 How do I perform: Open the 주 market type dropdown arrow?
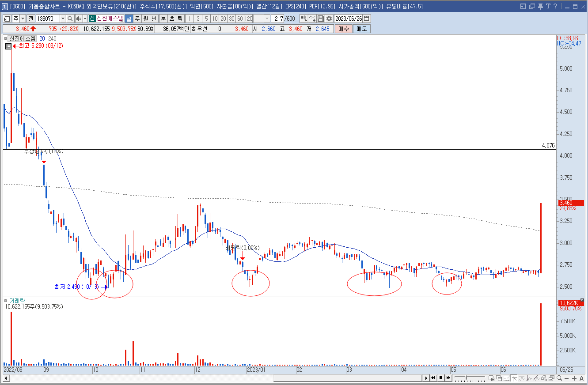click(23, 19)
